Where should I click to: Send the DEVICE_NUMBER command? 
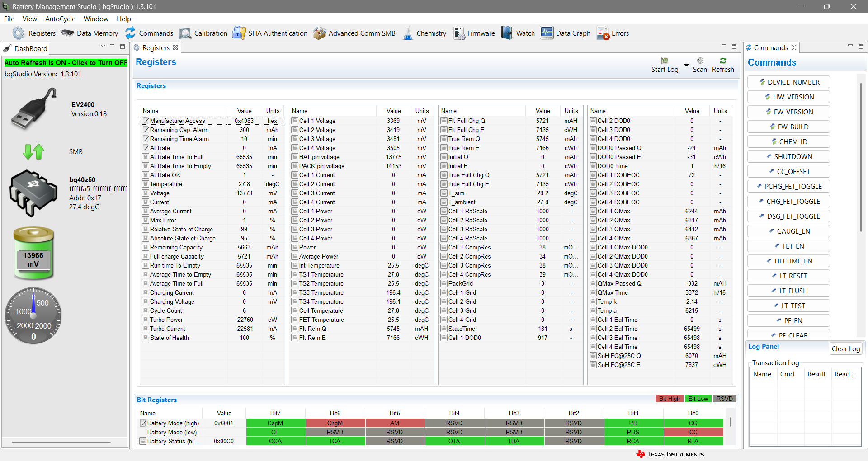pos(788,82)
